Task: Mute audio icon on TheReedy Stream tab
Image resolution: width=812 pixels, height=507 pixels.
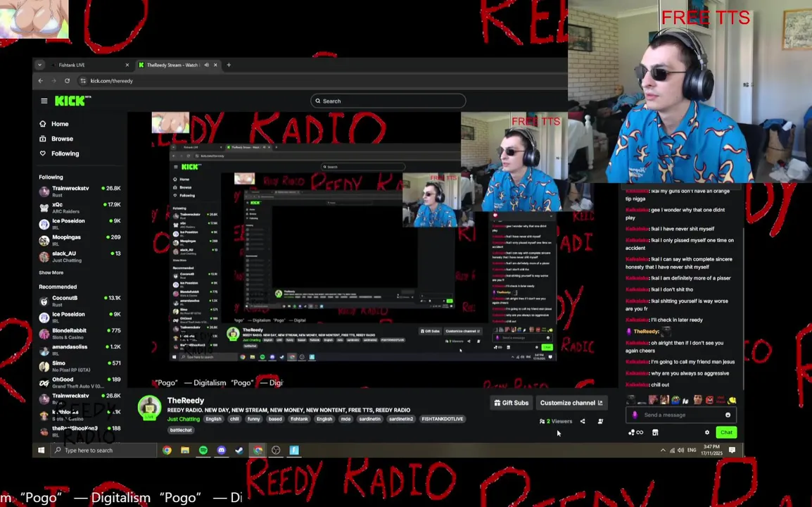Action: click(x=207, y=65)
